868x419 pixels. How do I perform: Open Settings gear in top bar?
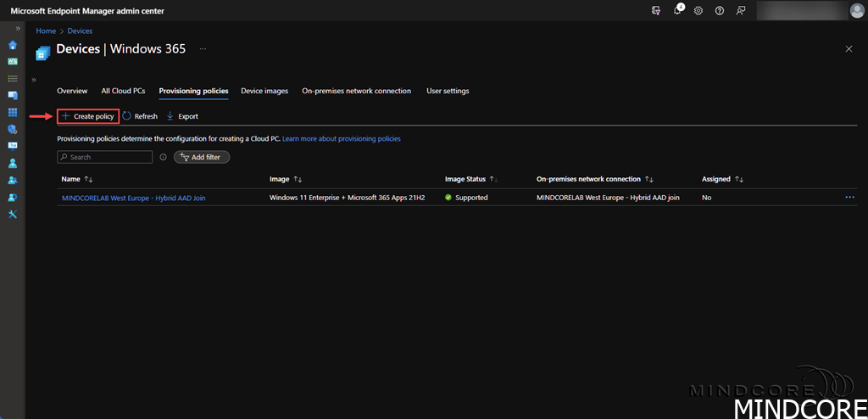[698, 11]
